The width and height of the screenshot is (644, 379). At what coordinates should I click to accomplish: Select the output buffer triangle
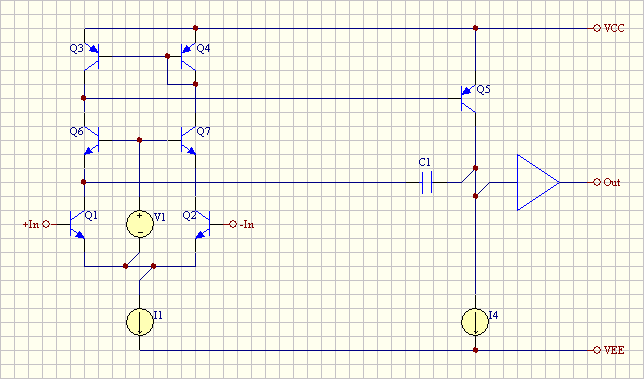pos(538,182)
